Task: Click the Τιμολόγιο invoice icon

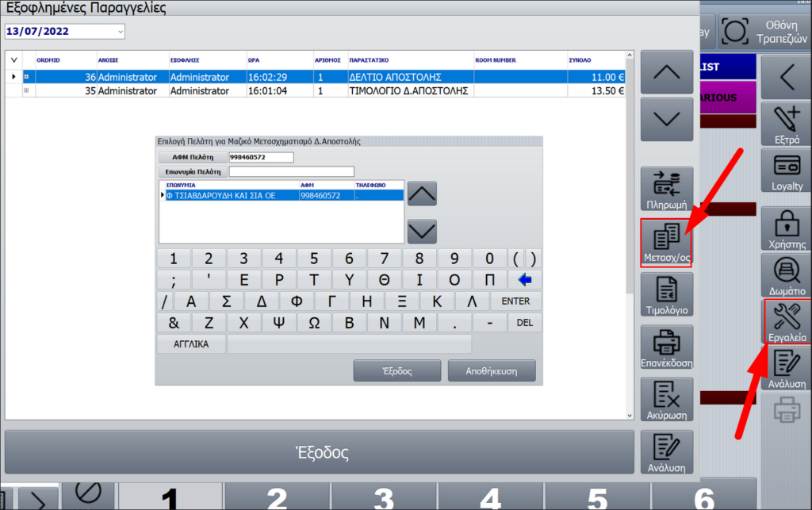Action: (x=666, y=293)
